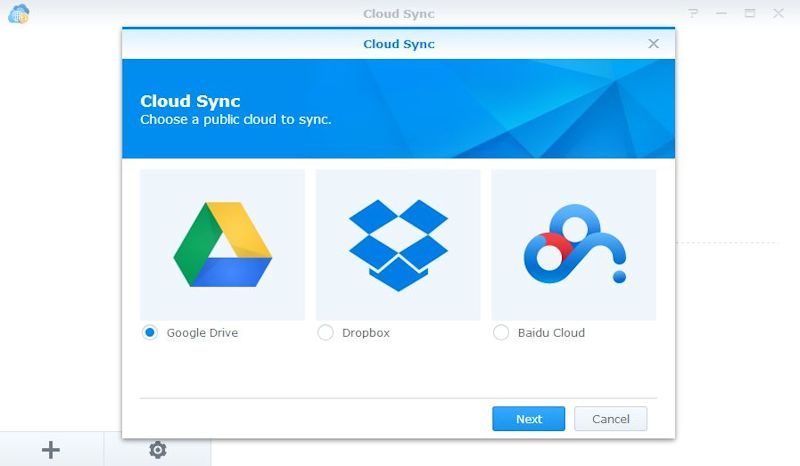This screenshot has width=800, height=466.
Task: Click the Next button
Action: [x=529, y=419]
